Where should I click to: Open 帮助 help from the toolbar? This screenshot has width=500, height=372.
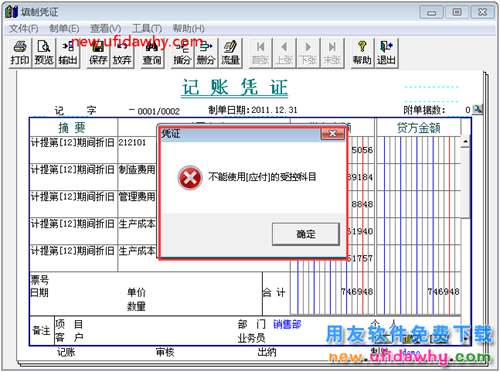362,53
